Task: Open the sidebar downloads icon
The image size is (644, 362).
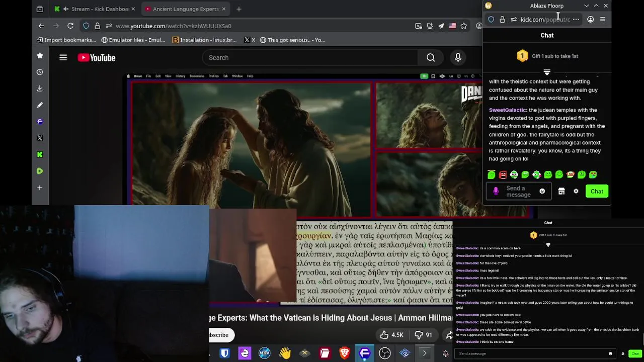Action: point(40,88)
